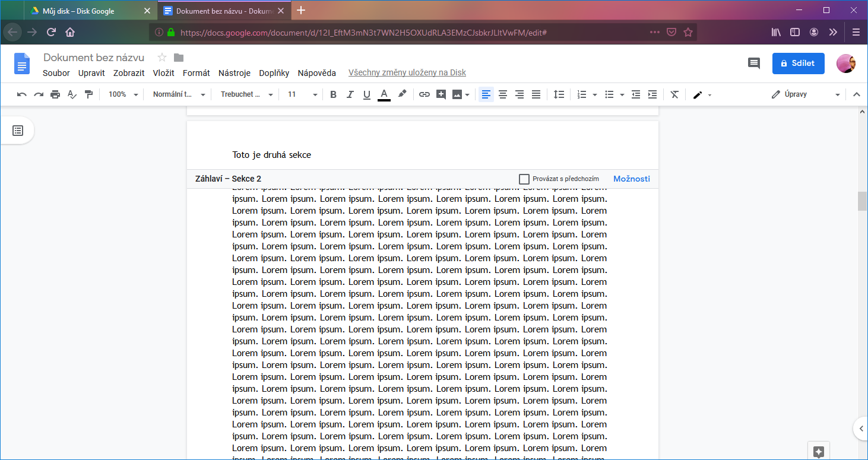Align text right

point(519,94)
